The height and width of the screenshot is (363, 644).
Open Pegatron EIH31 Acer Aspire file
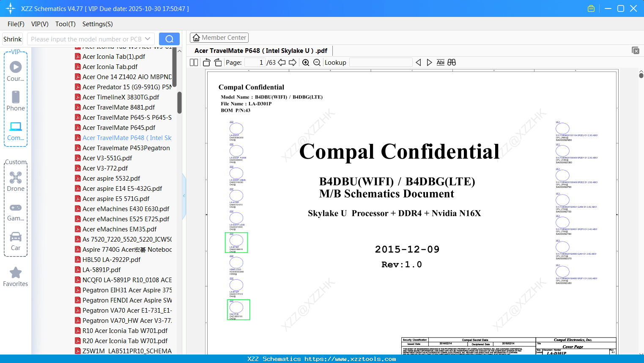point(123,290)
